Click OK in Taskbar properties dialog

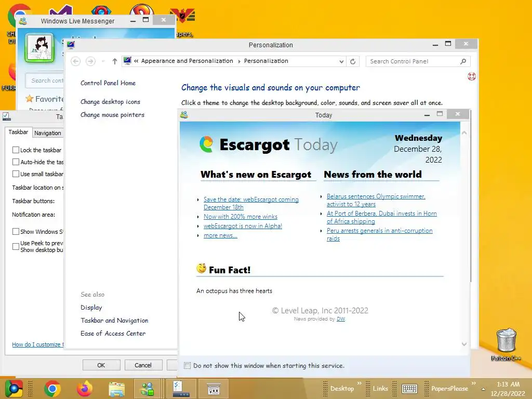pyautogui.click(x=101, y=365)
